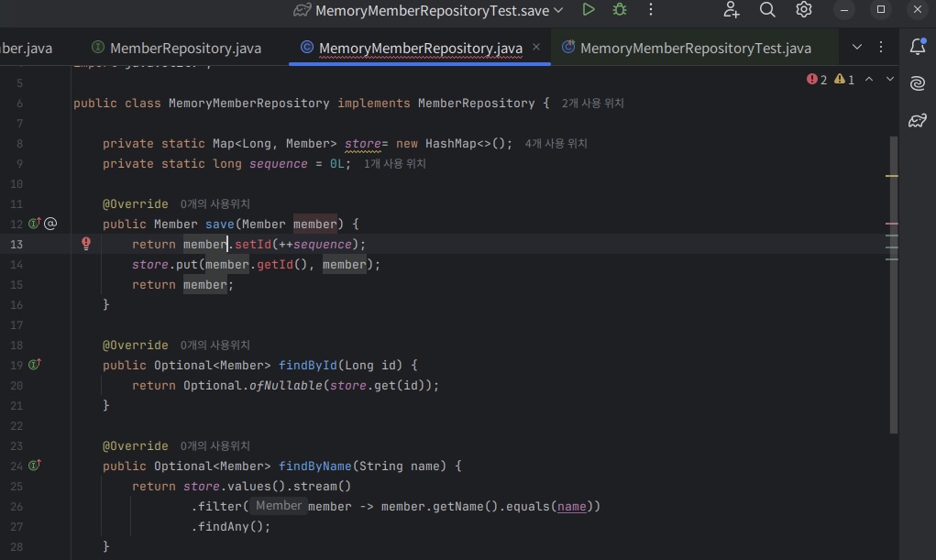Click store.put on line 14

pyautogui.click(x=165, y=265)
